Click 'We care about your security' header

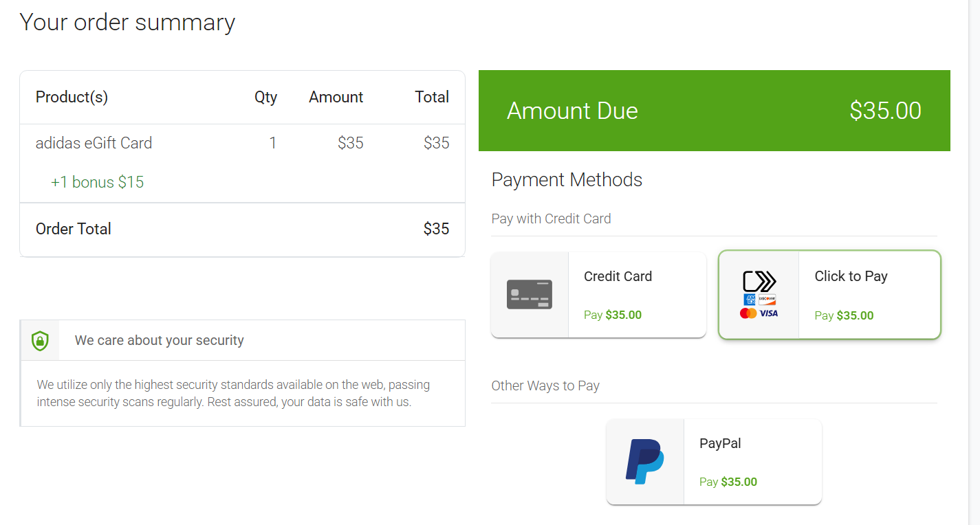click(x=159, y=340)
